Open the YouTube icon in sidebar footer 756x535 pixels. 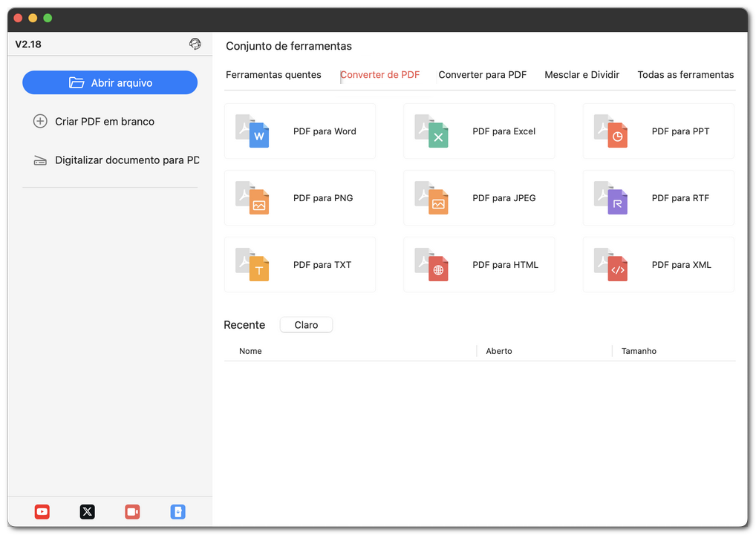[42, 511]
